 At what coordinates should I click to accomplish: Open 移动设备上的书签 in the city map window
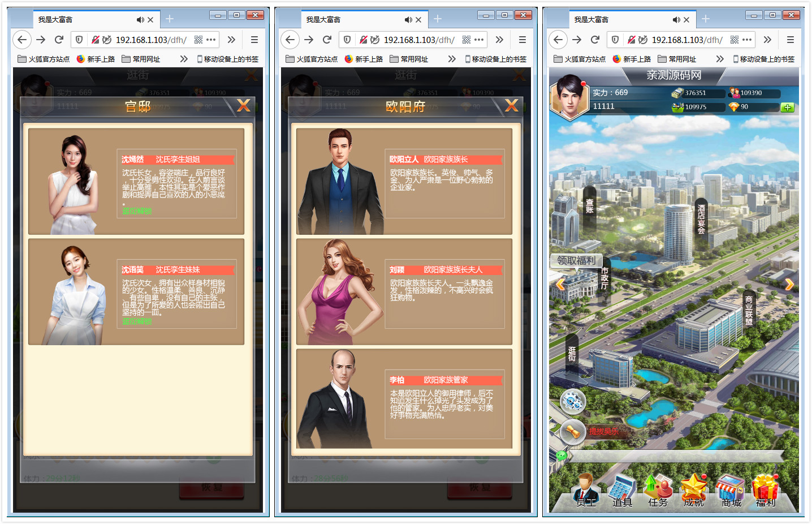764,59
